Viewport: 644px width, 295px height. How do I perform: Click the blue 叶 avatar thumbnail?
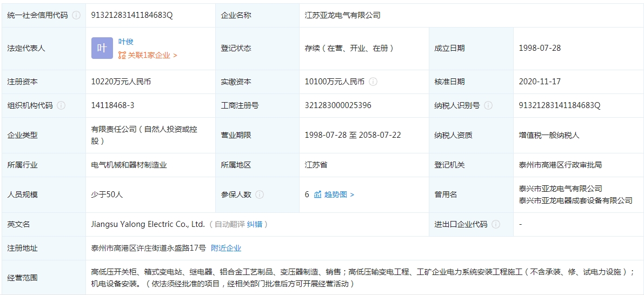102,48
